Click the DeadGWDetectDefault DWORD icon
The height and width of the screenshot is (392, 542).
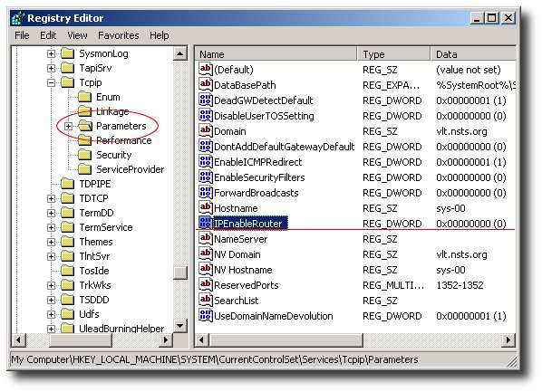pyautogui.click(x=206, y=100)
